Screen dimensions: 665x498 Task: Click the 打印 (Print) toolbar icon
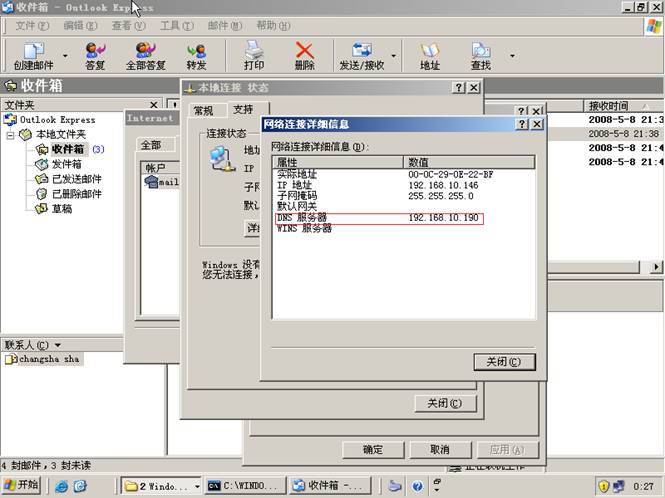tap(254, 51)
